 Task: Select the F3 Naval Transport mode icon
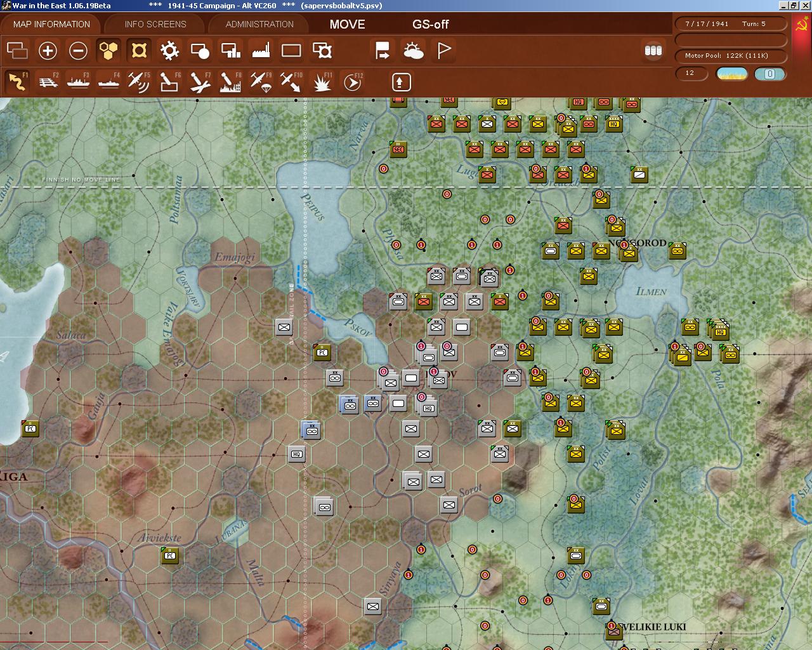[x=79, y=82]
